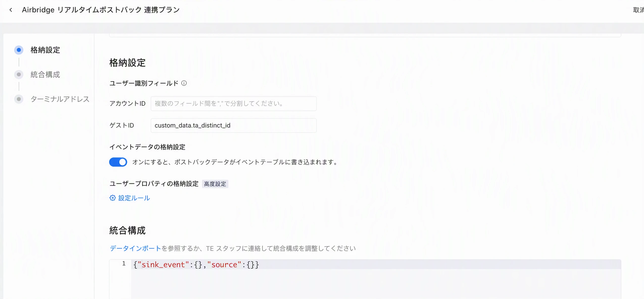The width and height of the screenshot is (644, 299).
Task: Click the ゲストID field with custom_data.ta_distinct_id
Action: (234, 126)
